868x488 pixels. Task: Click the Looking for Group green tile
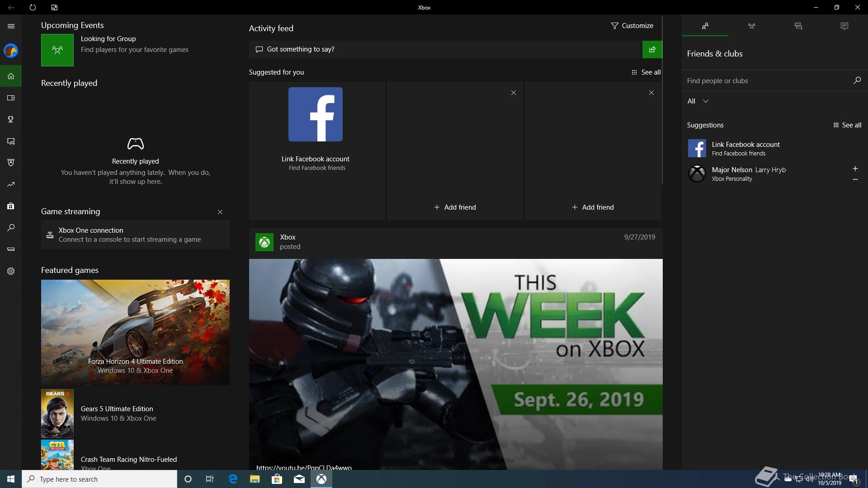pyautogui.click(x=57, y=50)
